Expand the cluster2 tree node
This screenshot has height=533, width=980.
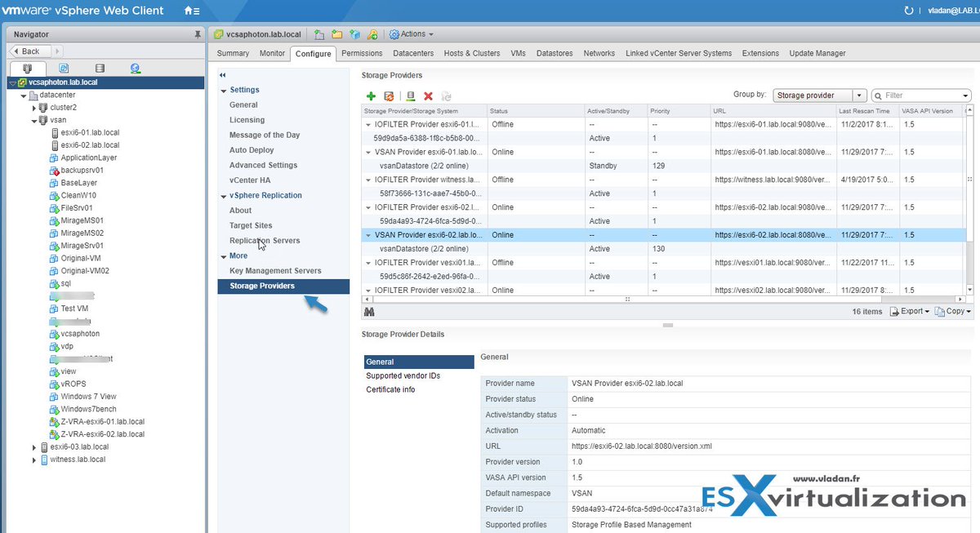pyautogui.click(x=34, y=108)
